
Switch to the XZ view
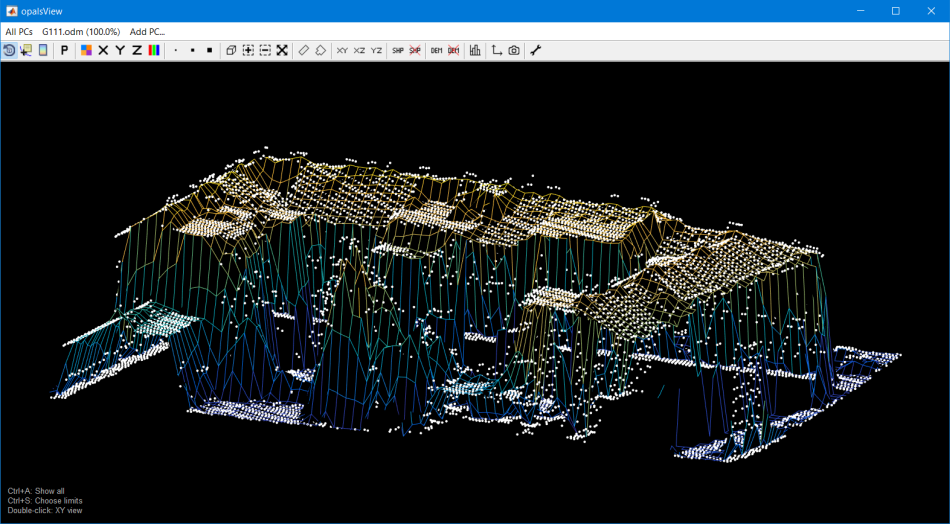coord(359,50)
